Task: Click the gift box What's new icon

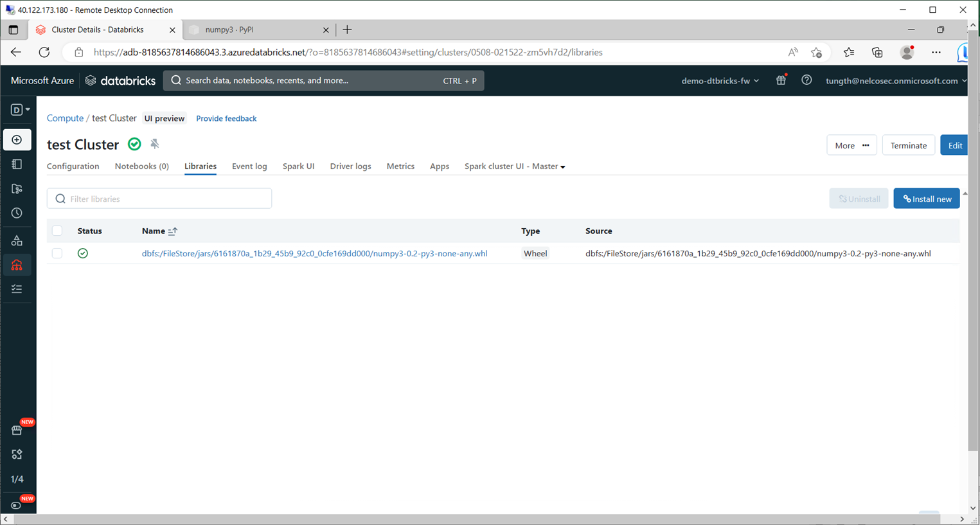Action: coord(781,80)
